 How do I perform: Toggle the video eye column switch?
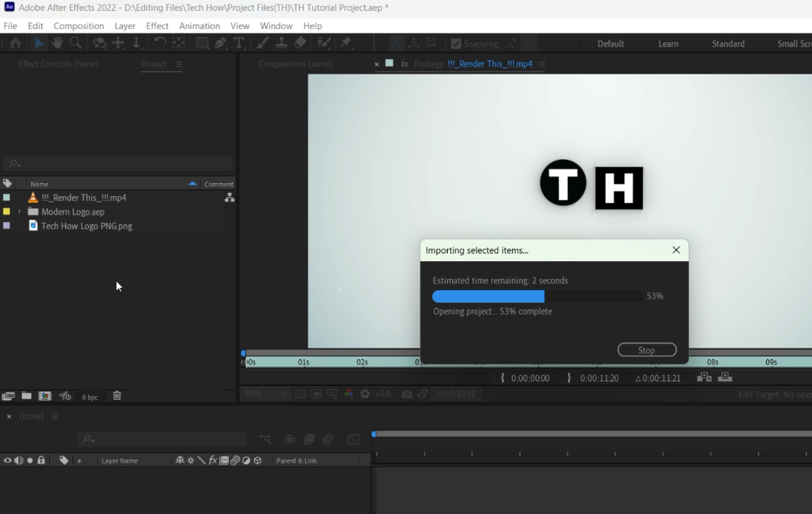pyautogui.click(x=7, y=460)
